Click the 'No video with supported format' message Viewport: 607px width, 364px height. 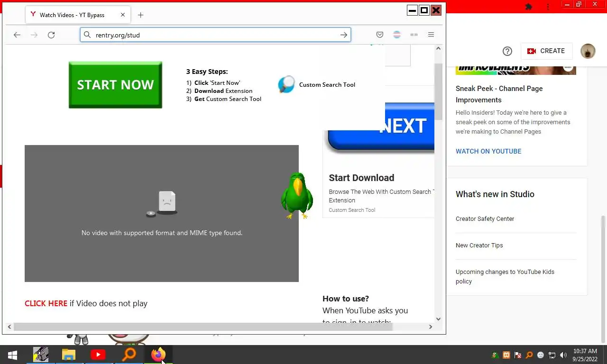coord(162,233)
